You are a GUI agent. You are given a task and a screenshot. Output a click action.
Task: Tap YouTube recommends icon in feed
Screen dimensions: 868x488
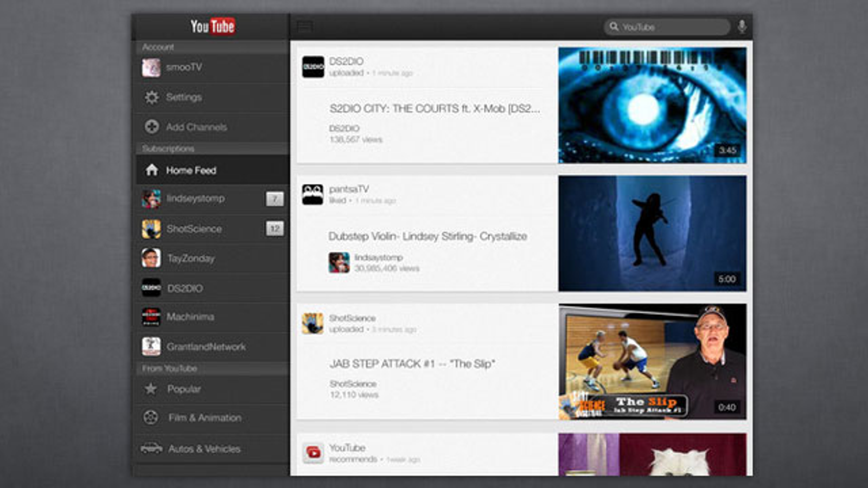(x=313, y=452)
